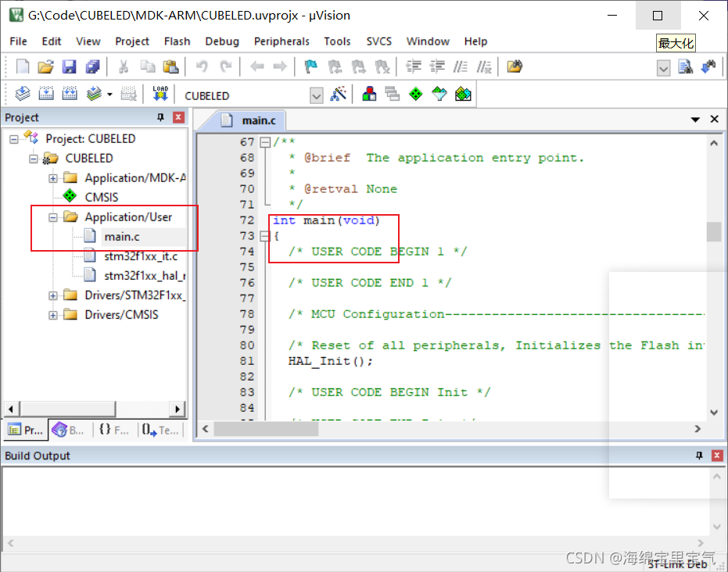The image size is (728, 572).
Task: Create a new file with the New icon
Action: (23, 66)
